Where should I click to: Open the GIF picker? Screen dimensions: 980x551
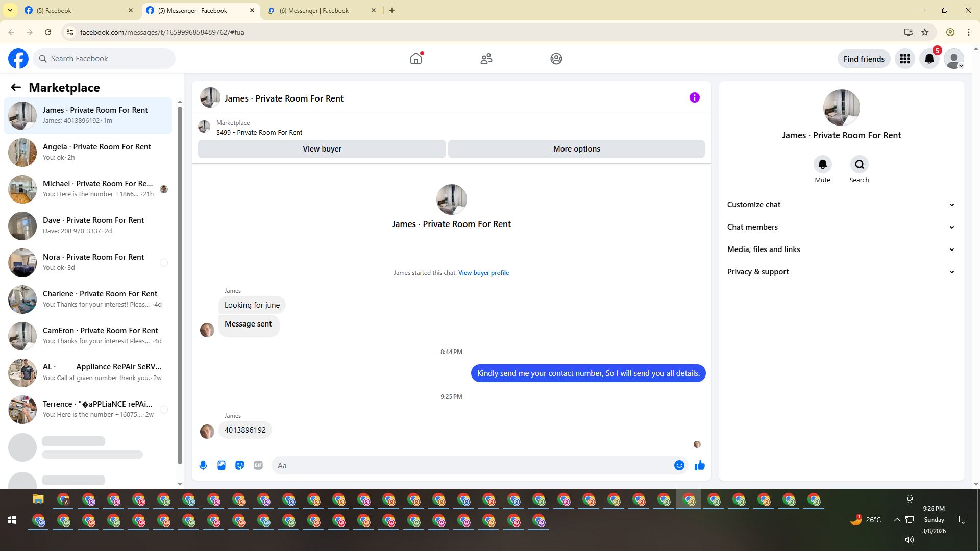[258, 465]
